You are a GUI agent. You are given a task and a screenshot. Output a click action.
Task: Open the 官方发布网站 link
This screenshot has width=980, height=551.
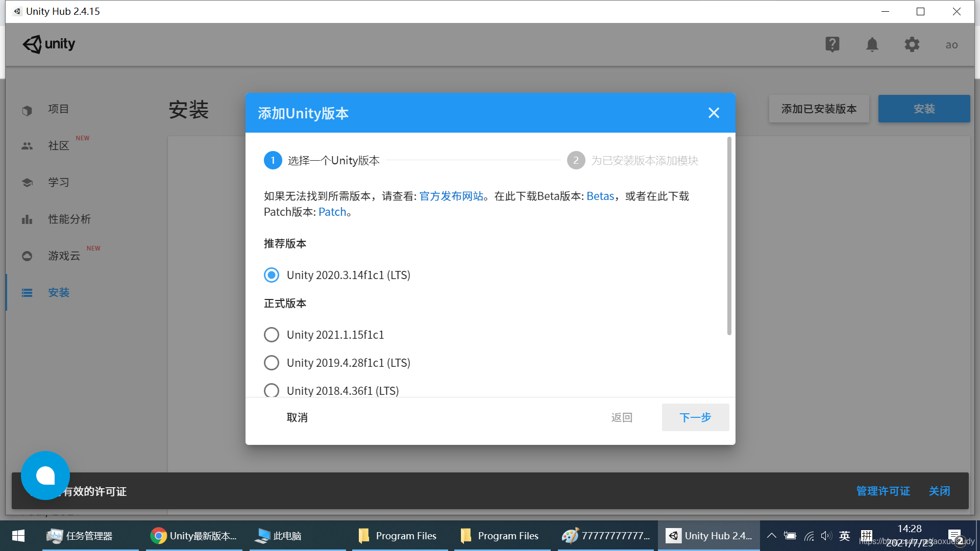[x=451, y=196]
